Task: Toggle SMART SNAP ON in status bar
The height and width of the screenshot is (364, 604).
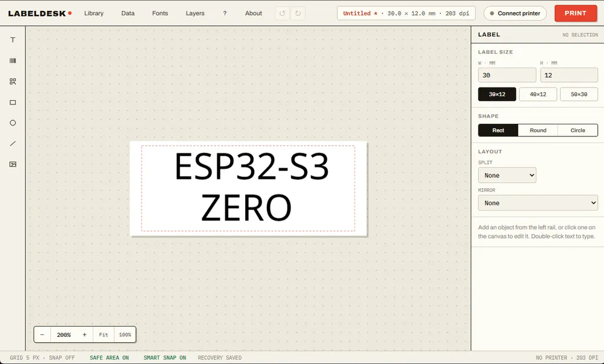Action: click(165, 358)
